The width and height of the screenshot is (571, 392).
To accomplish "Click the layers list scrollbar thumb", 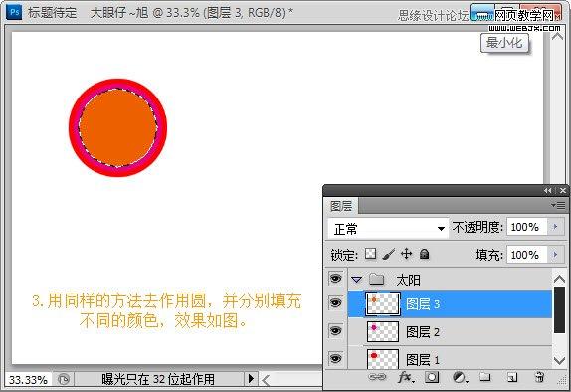I will (x=559, y=309).
